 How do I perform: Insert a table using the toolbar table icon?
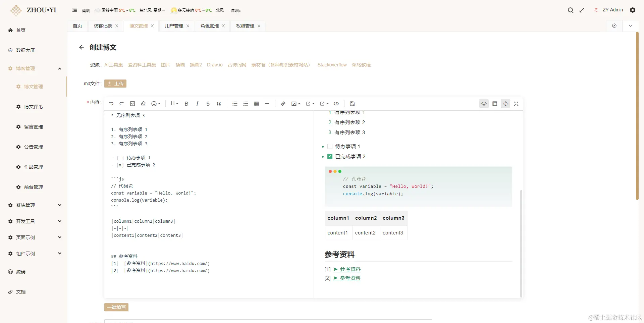click(256, 104)
